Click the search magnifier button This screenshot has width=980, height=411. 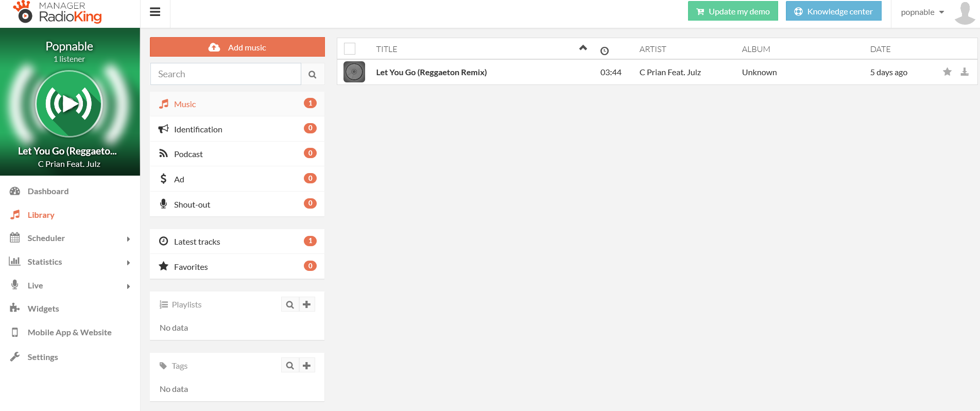coord(312,74)
